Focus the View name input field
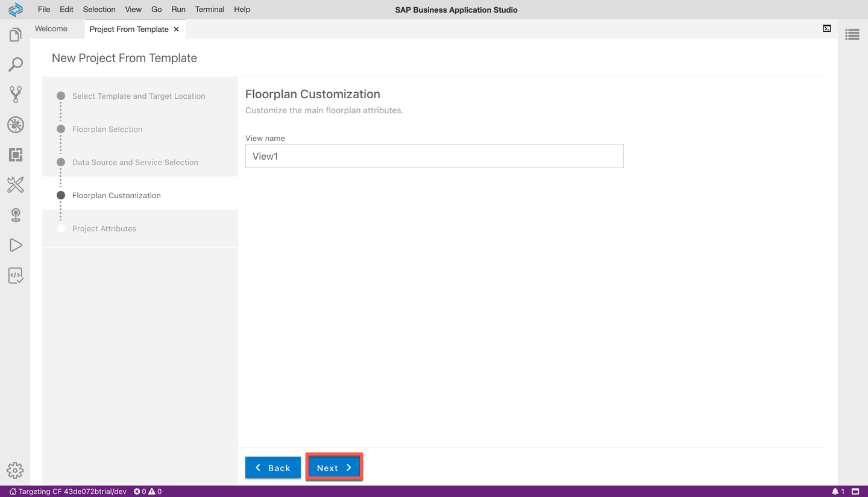This screenshot has height=497, width=868. [434, 156]
